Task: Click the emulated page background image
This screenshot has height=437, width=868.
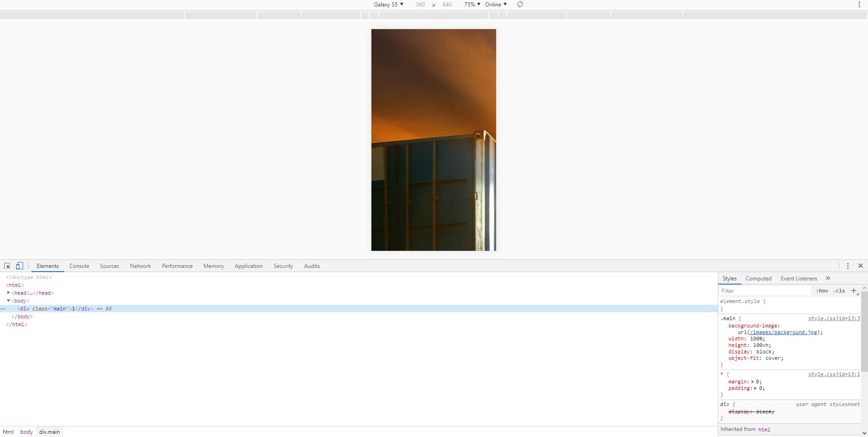Action: 434,140
